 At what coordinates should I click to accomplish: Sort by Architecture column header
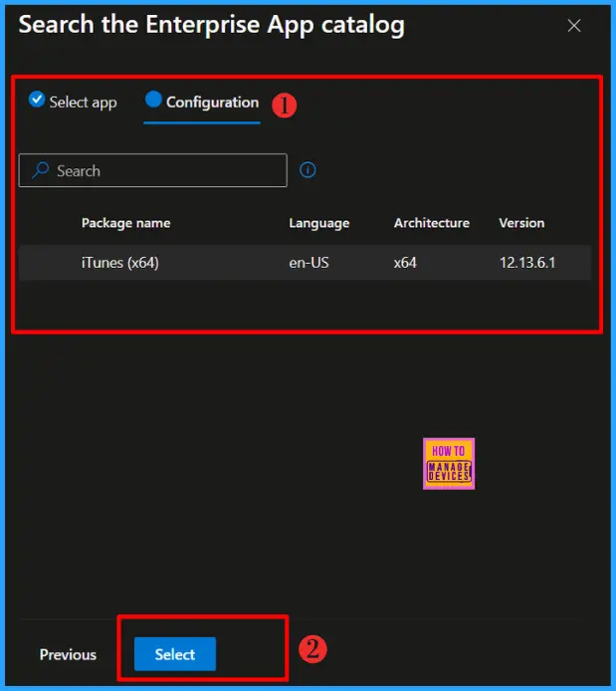pos(432,223)
